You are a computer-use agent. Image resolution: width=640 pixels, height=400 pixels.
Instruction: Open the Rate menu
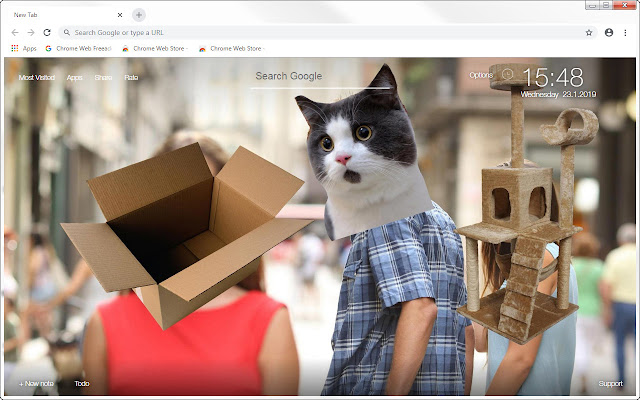coord(131,78)
